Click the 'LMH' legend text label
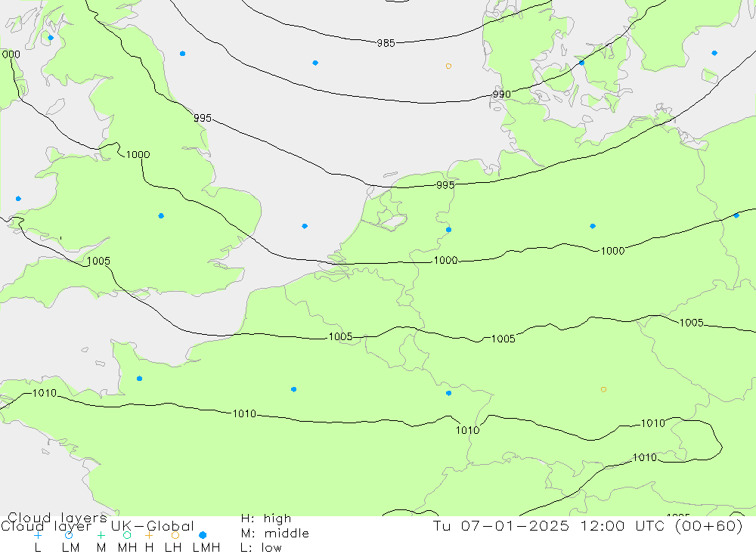Viewport: 756px width, 554px height. pos(206,548)
